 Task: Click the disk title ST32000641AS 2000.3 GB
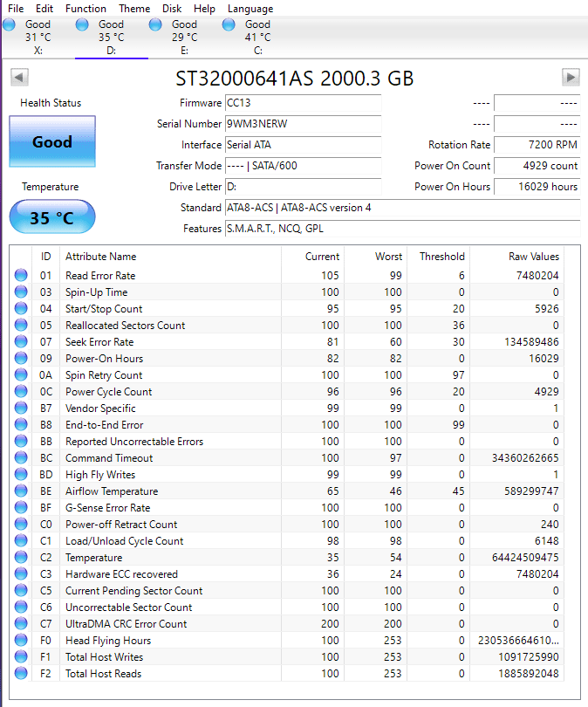coord(294,79)
